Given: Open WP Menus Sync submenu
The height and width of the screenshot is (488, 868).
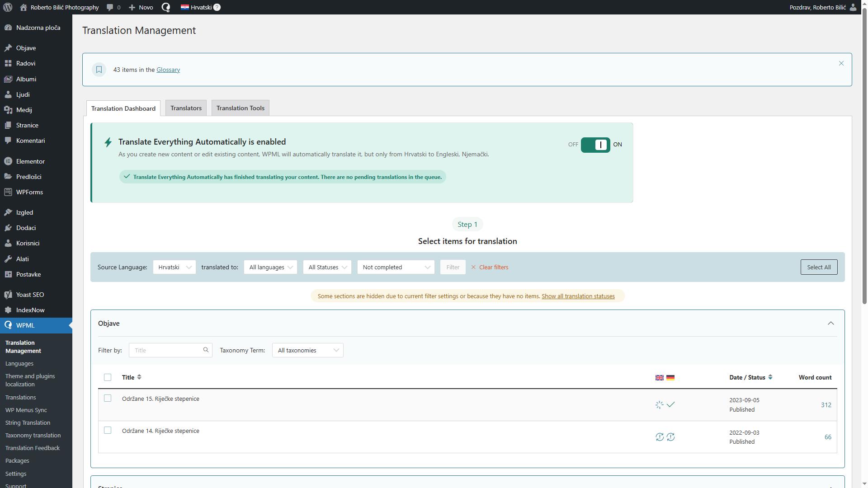Looking at the screenshot, I should (x=26, y=410).
